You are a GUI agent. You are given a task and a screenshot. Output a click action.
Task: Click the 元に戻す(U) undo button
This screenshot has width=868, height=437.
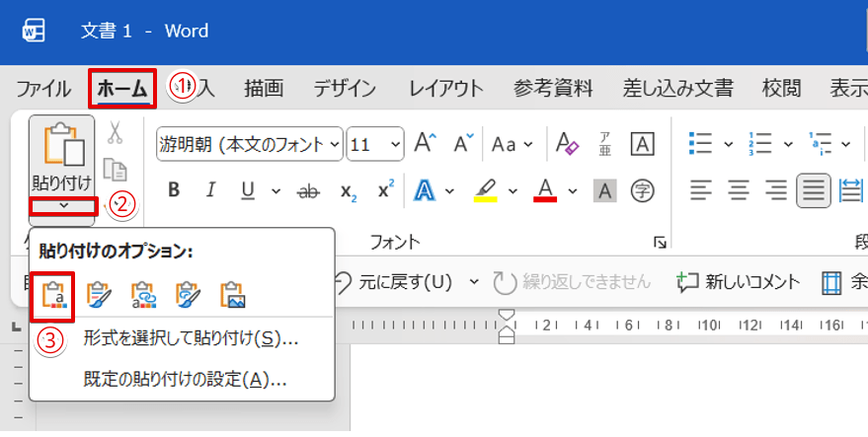[394, 282]
